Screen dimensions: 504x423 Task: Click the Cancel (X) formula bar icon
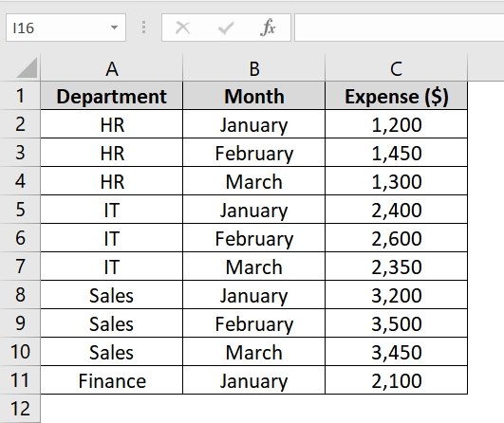click(x=182, y=28)
